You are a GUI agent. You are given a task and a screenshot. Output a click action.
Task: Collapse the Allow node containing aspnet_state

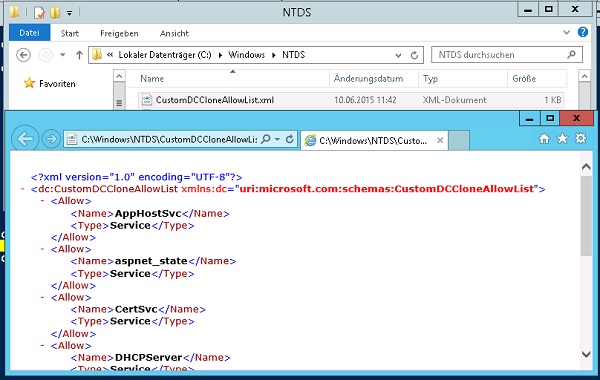point(43,249)
